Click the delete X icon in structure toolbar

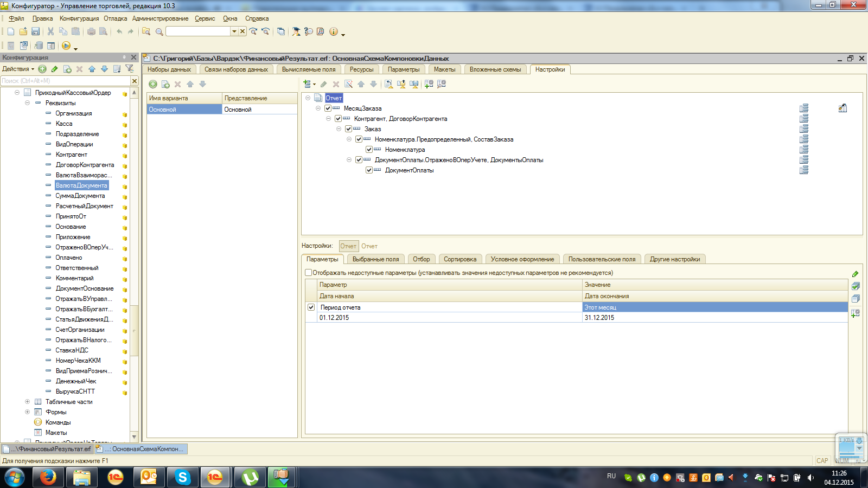[336, 84]
